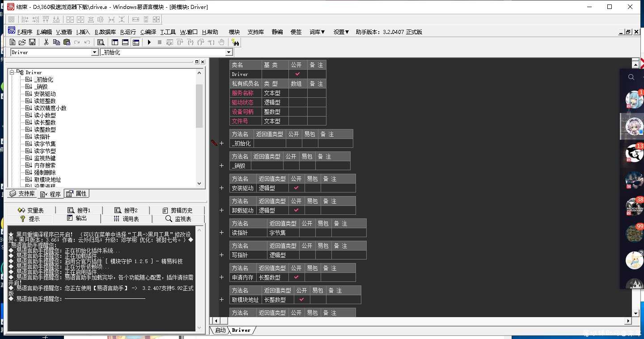Click the editor horizontal scrollbar left arrow
Screen dimensions: 644x339
click(216, 321)
